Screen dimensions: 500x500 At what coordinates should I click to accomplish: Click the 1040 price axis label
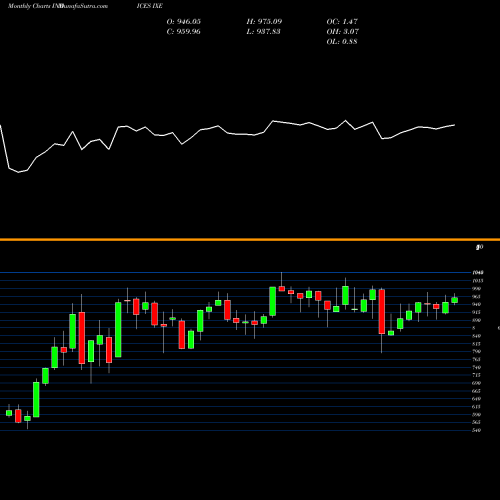click(x=478, y=273)
